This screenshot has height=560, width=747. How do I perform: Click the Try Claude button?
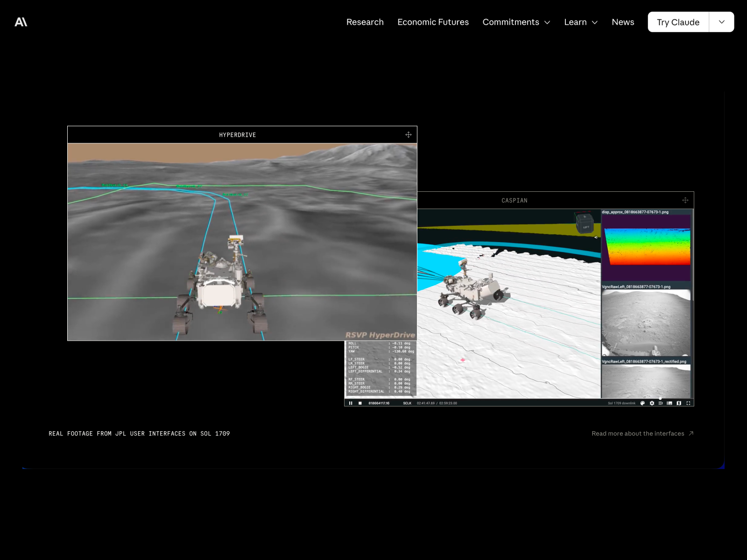pos(677,22)
